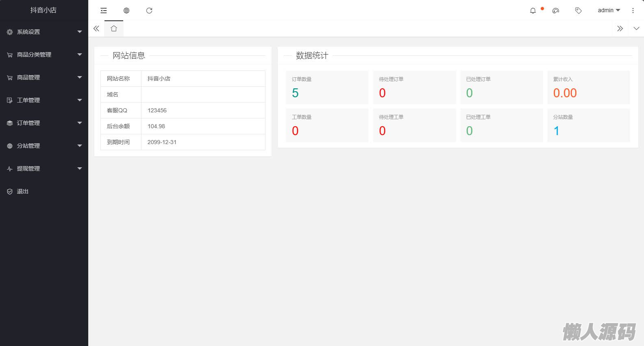Open the 订单数量 statistic card
The width and height of the screenshot is (644, 346).
[x=327, y=88]
